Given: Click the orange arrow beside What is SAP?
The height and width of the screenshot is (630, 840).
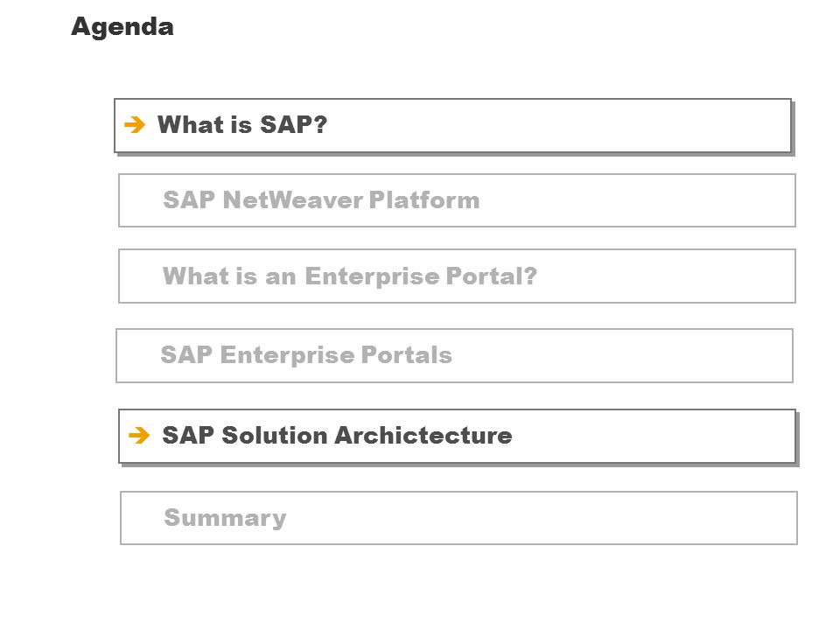Looking at the screenshot, I should pyautogui.click(x=135, y=125).
